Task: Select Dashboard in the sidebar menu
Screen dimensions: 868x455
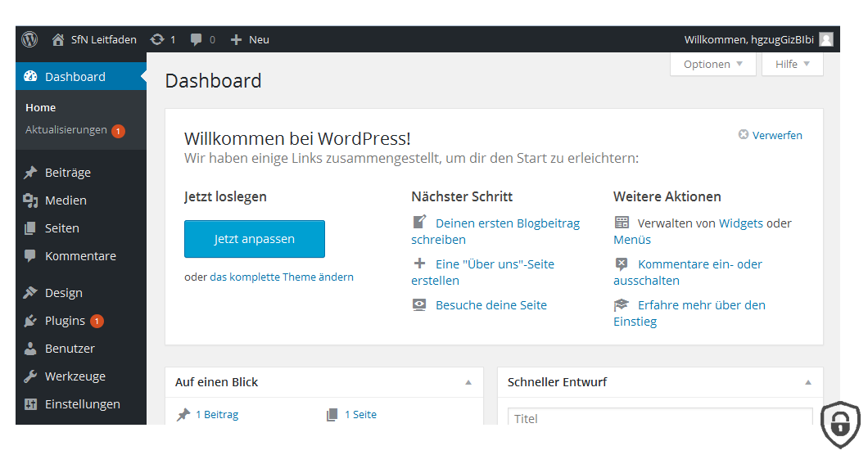Action: [81, 76]
